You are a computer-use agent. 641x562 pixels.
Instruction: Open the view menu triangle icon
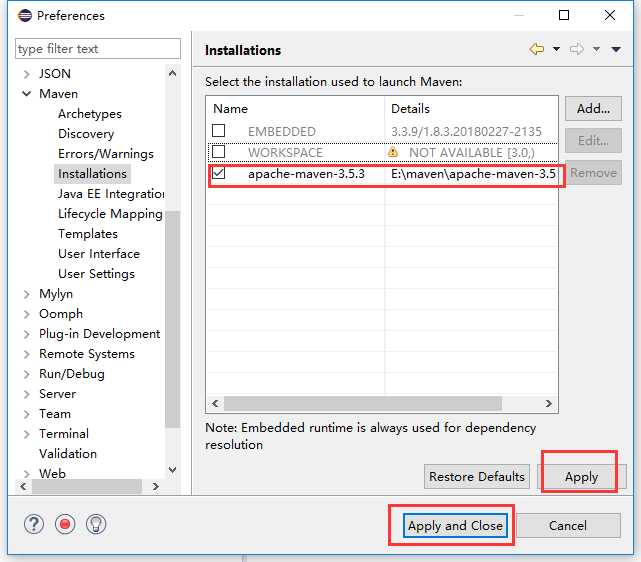coord(616,49)
